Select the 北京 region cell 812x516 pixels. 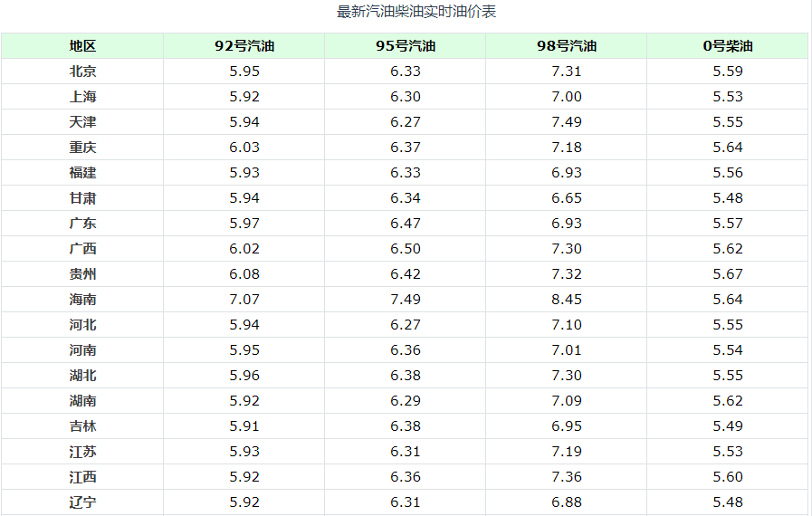pos(82,72)
